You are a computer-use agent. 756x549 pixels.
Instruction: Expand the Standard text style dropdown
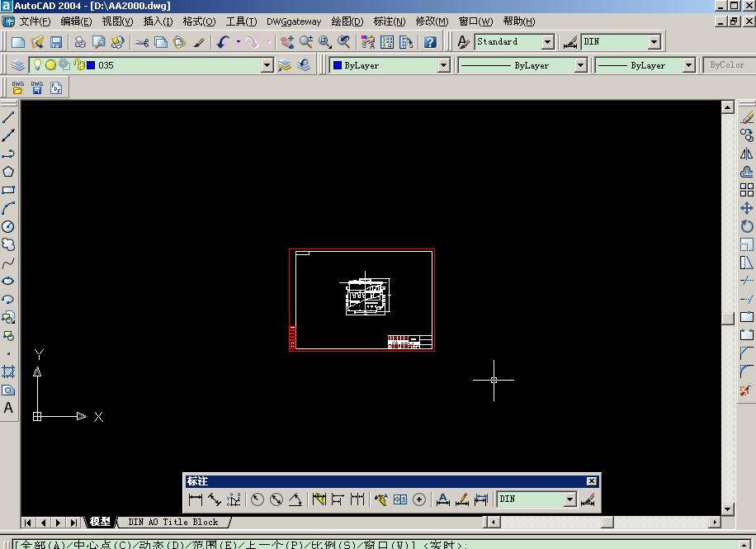pos(547,42)
